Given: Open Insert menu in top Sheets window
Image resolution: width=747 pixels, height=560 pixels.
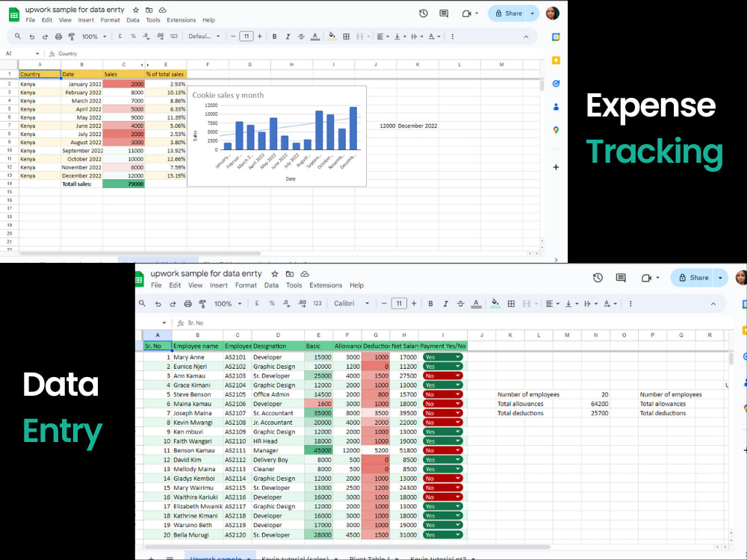Looking at the screenshot, I should point(86,20).
